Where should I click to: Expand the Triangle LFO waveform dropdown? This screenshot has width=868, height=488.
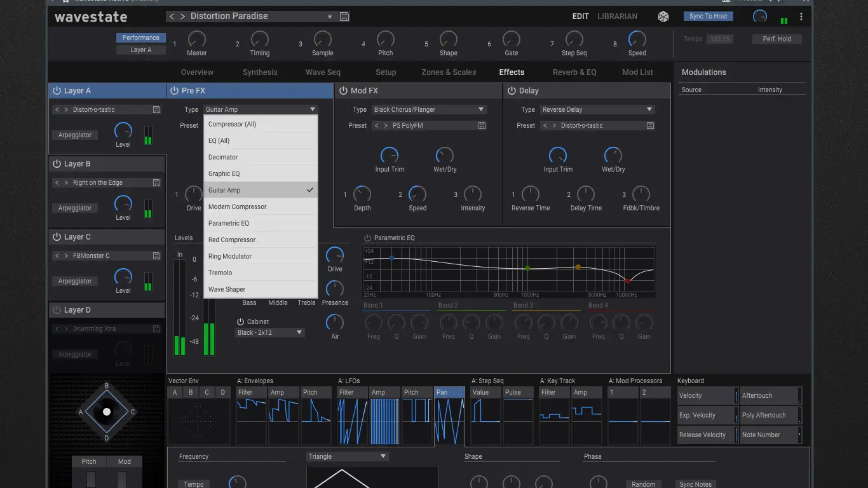click(x=347, y=456)
